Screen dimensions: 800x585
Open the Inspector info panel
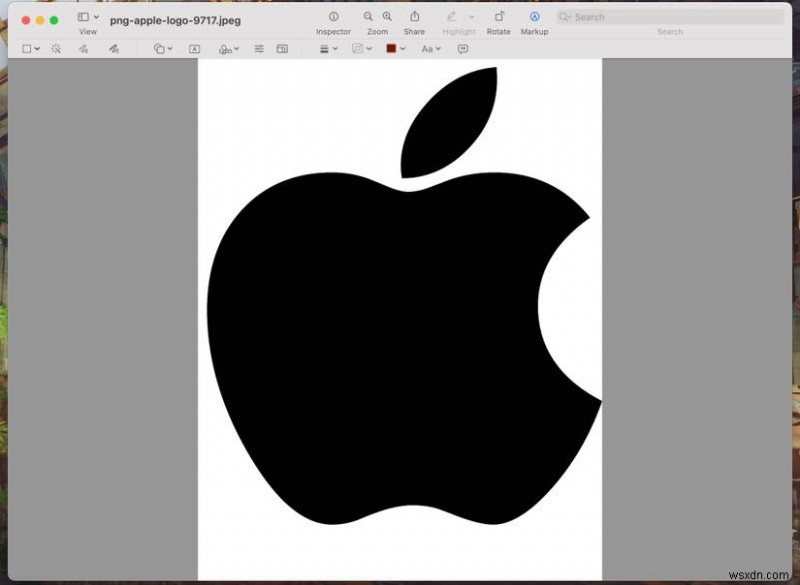tap(333, 17)
